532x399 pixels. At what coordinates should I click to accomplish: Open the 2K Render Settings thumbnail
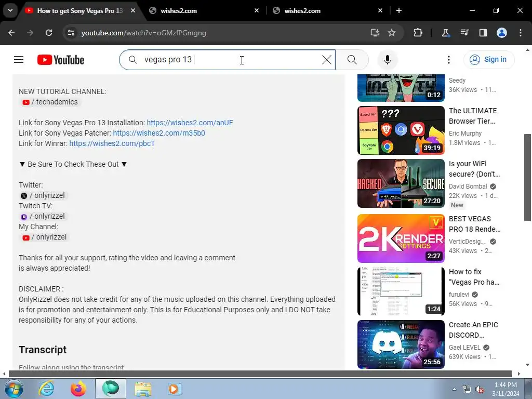[401, 238]
